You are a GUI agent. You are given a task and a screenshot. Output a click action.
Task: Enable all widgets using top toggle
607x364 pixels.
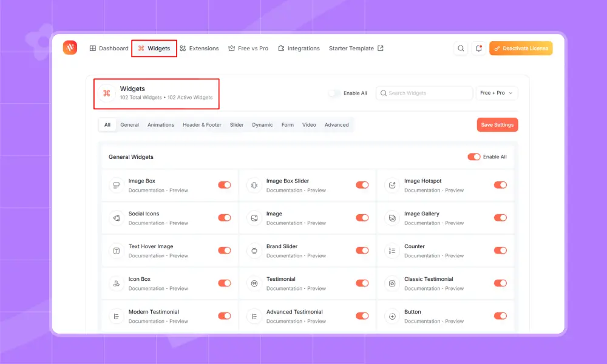pyautogui.click(x=334, y=93)
